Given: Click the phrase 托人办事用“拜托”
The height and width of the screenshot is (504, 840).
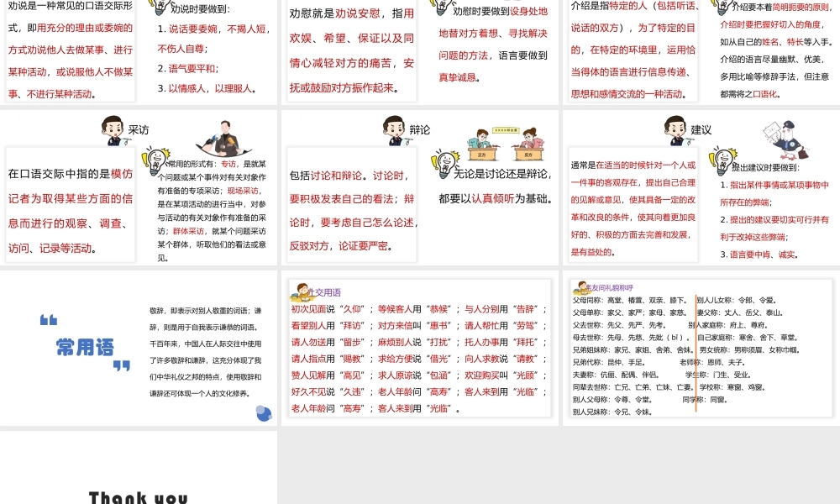Looking at the screenshot, I should click(x=501, y=342).
